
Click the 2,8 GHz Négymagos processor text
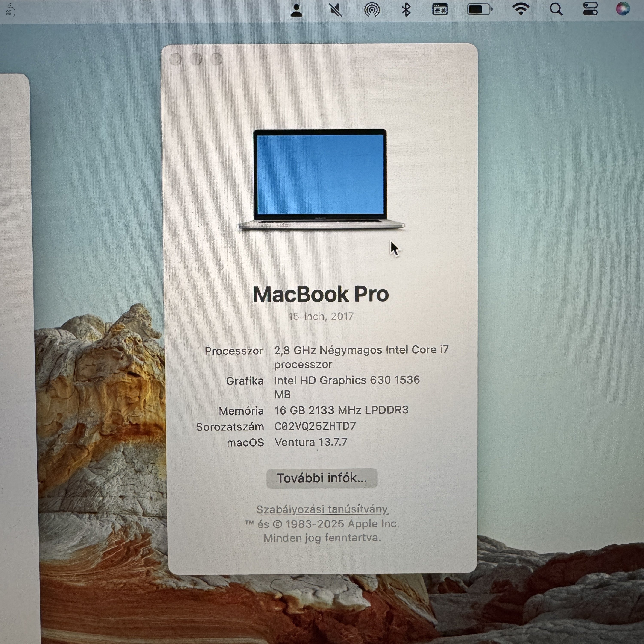361,357
